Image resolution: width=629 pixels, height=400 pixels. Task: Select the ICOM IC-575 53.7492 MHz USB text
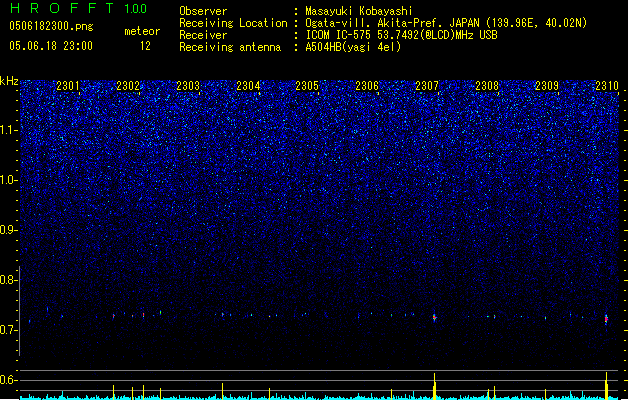point(402,35)
